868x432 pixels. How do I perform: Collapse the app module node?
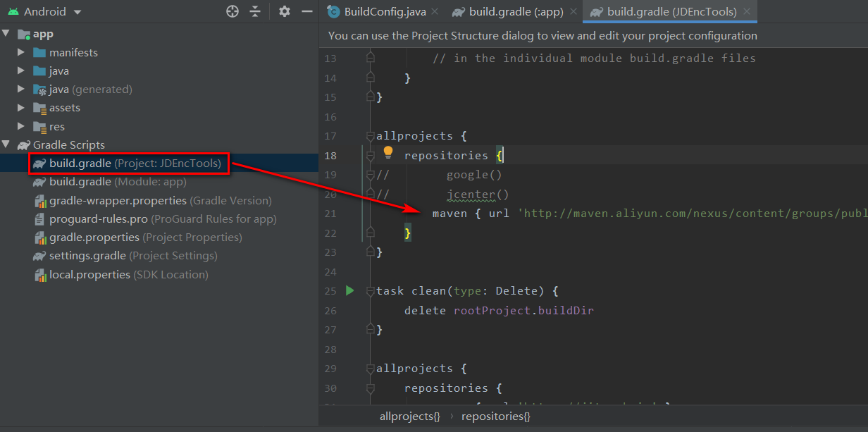[x=6, y=34]
